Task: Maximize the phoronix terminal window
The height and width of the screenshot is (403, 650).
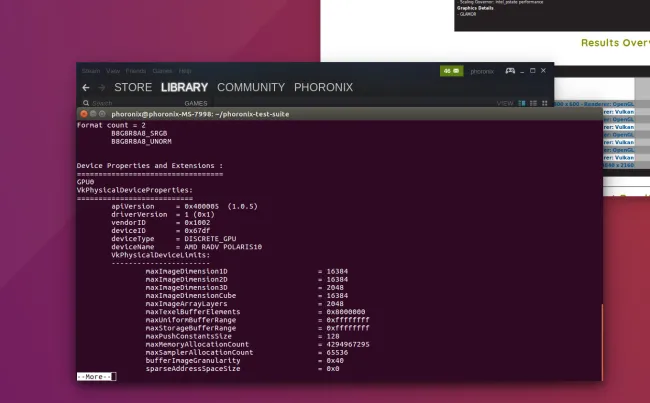Action: (102, 114)
